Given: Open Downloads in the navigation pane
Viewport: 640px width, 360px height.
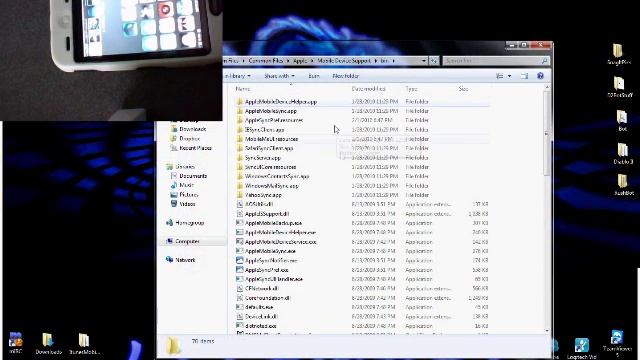Looking at the screenshot, I should click(193, 129).
